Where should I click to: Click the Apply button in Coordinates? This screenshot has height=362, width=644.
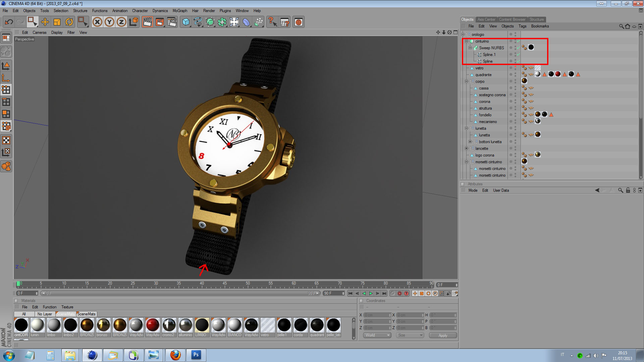click(443, 335)
